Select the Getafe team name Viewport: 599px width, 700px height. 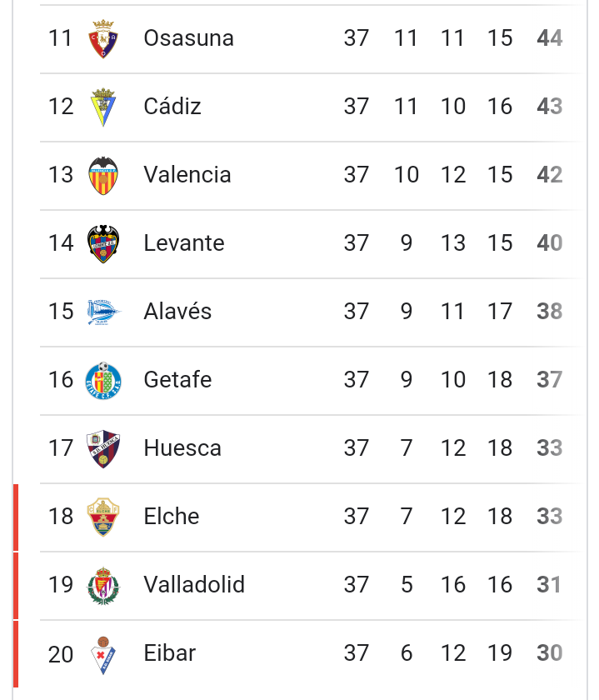pos(177,379)
